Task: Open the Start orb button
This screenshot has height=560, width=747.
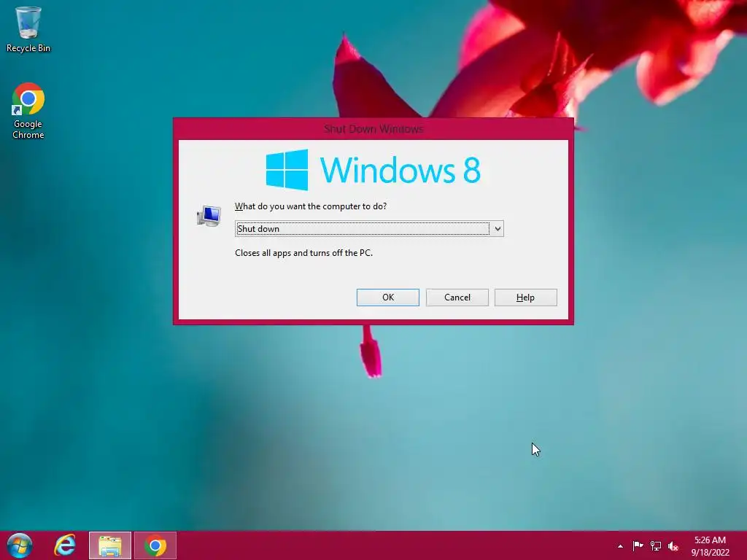Action: (x=20, y=545)
